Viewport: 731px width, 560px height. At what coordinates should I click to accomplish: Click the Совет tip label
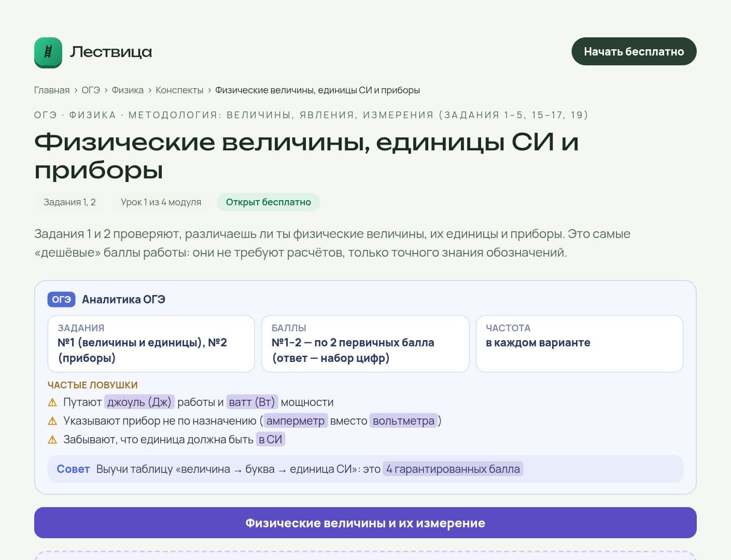pos(73,469)
